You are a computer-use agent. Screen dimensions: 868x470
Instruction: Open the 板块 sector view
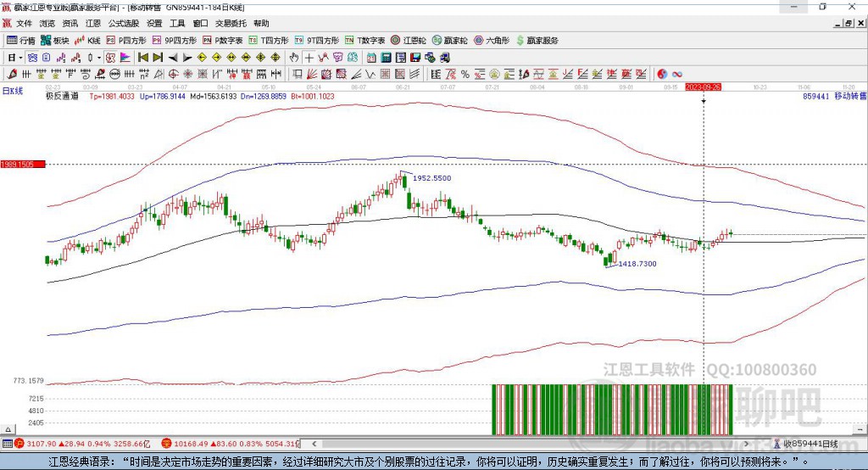55,40
